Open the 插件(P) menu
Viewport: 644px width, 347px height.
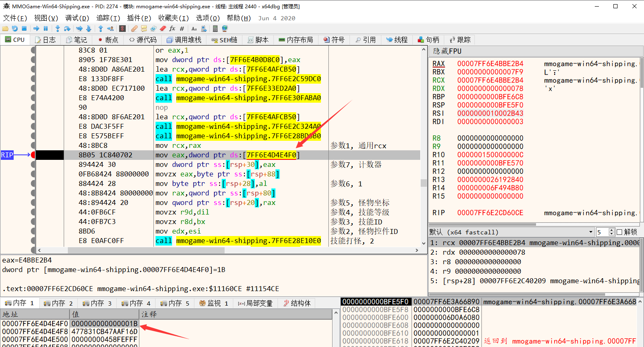139,18
